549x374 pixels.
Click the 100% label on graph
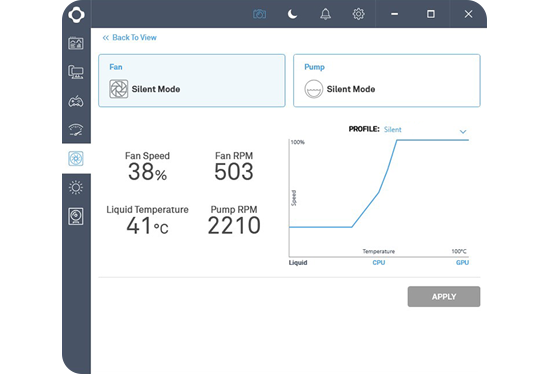[x=298, y=142]
